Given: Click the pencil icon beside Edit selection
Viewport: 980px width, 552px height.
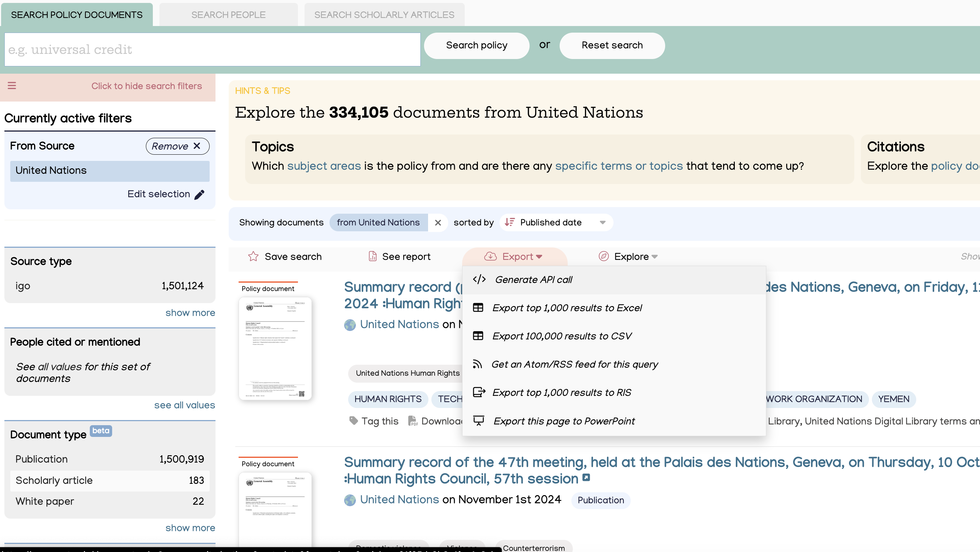Looking at the screenshot, I should (199, 194).
